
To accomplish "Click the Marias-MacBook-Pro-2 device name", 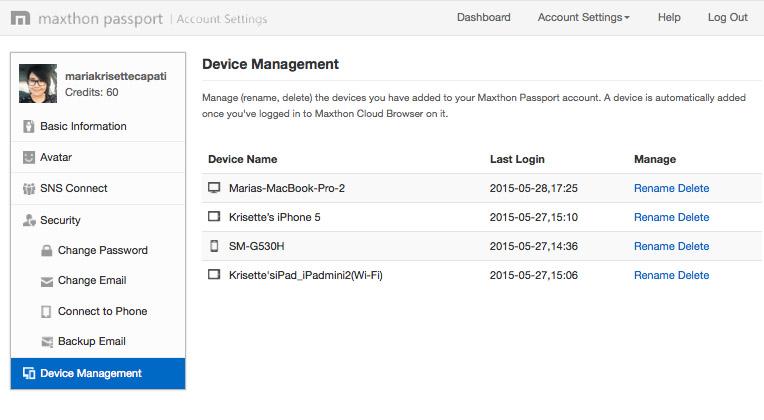I will pyautogui.click(x=287, y=189).
